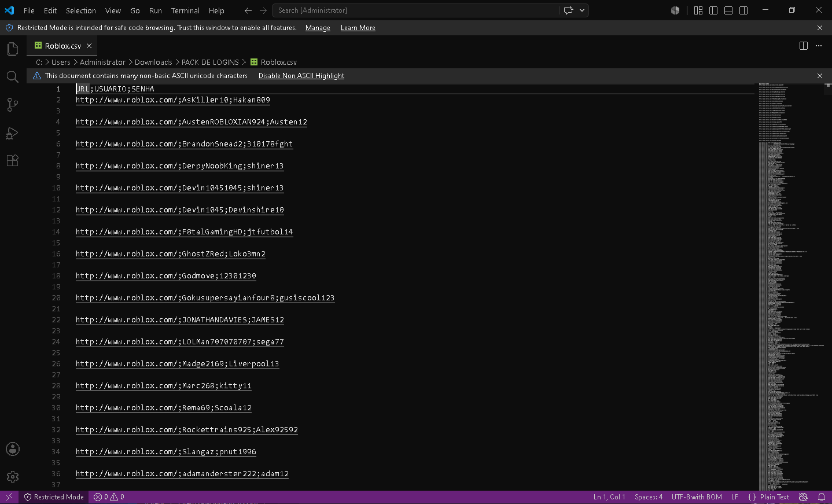This screenshot has height=504, width=832.
Task: Toggle the bottom panel
Action: (728, 10)
